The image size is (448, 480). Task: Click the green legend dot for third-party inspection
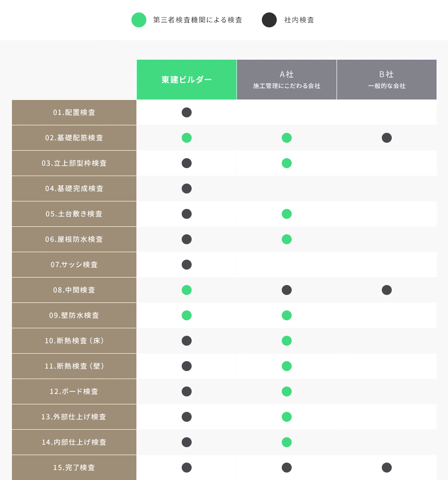(x=139, y=20)
